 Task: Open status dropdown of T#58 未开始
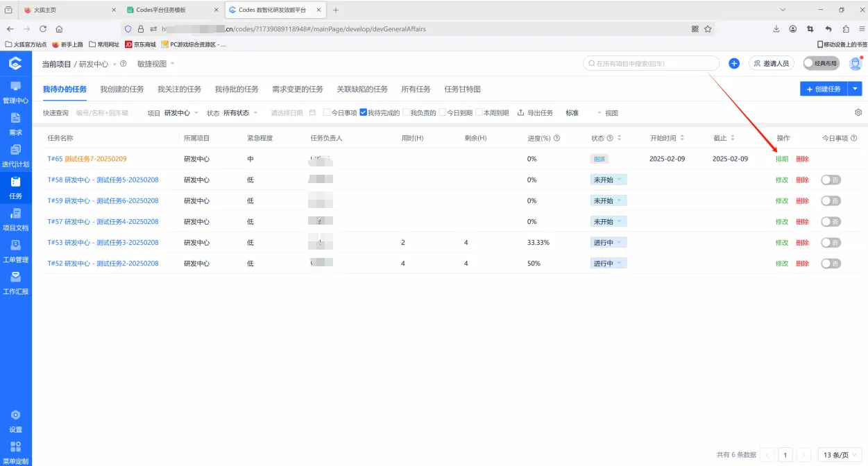tap(609, 180)
